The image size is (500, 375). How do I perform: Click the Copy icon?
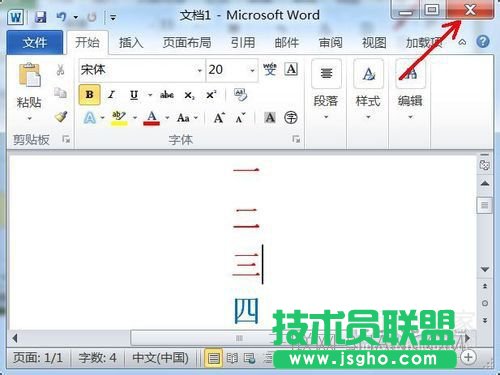tap(60, 93)
